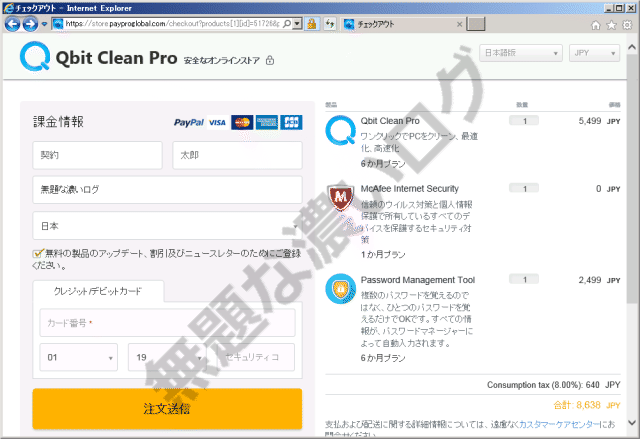Image resolution: width=640 pixels, height=439 pixels.
Task: Open Favorites star icon
Action: click(611, 25)
